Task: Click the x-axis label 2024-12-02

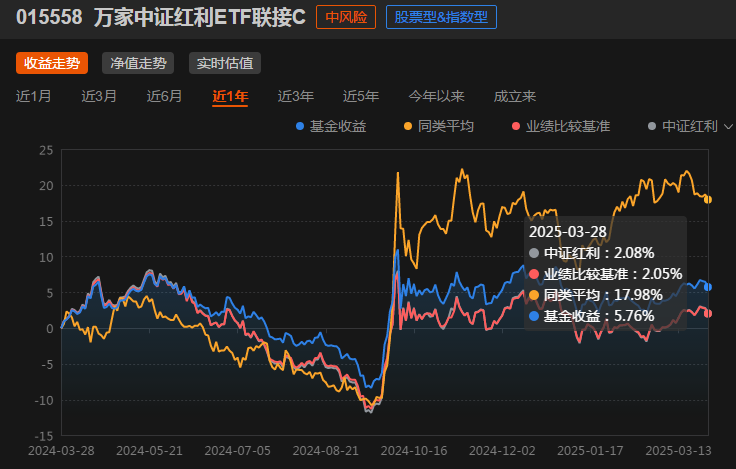Action: [x=502, y=451]
